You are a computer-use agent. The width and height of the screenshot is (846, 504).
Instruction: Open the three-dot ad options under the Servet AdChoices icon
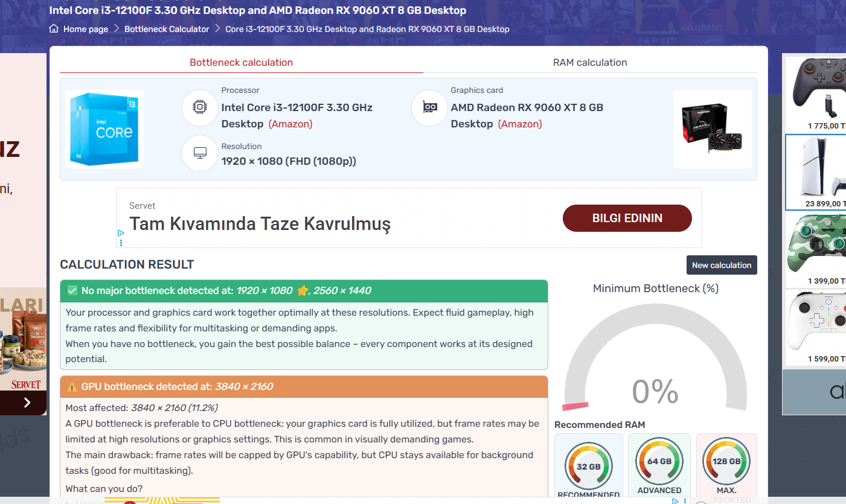121,243
